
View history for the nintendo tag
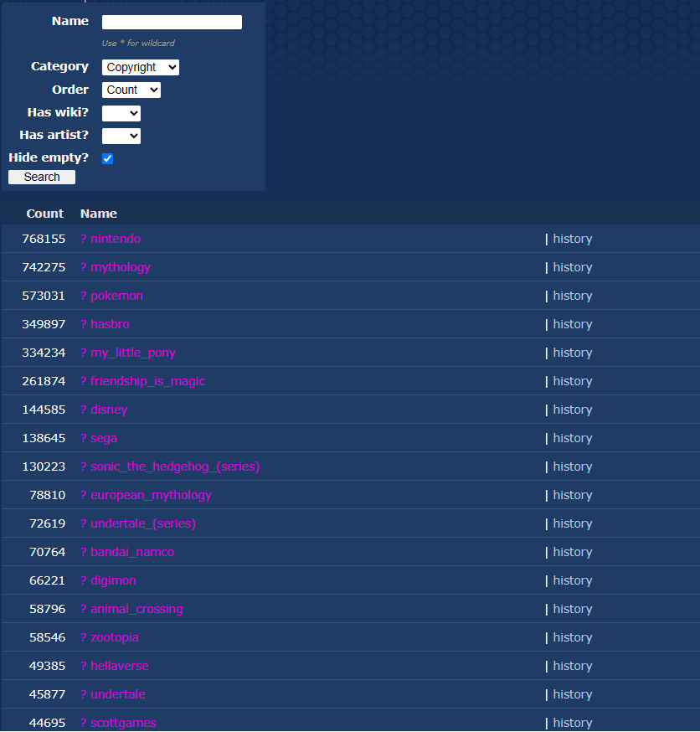[573, 239]
